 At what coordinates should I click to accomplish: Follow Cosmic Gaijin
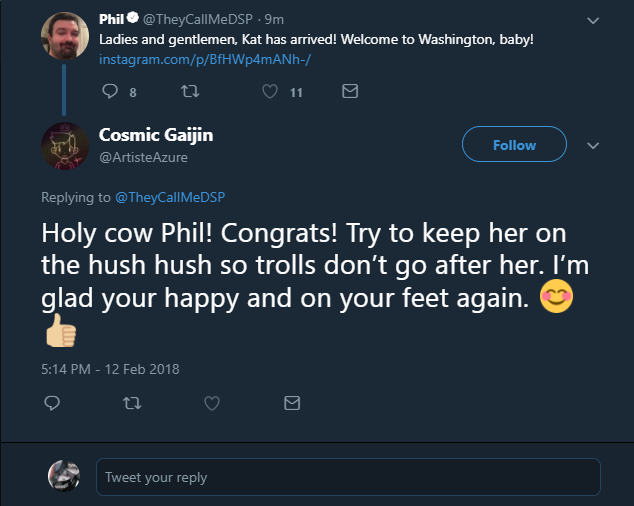click(x=514, y=144)
